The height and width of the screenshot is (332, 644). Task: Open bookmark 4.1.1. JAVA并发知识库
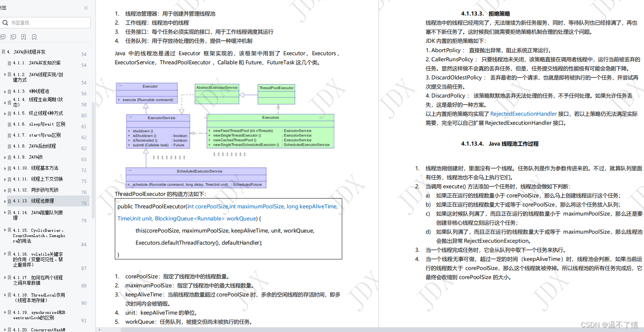click(x=37, y=63)
